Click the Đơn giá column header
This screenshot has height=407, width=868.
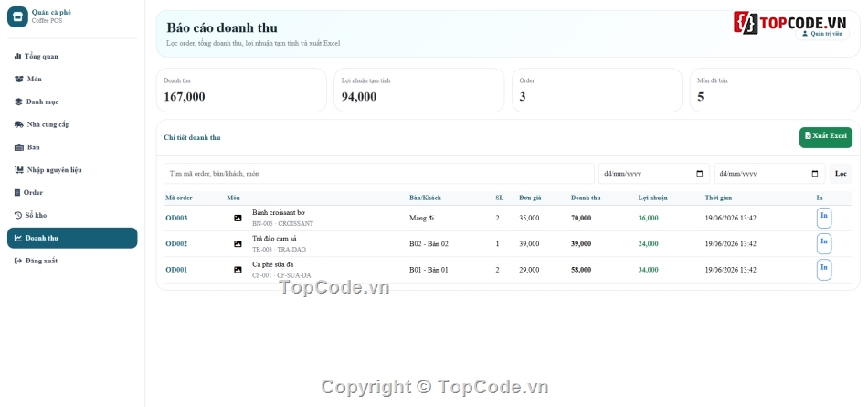click(530, 198)
